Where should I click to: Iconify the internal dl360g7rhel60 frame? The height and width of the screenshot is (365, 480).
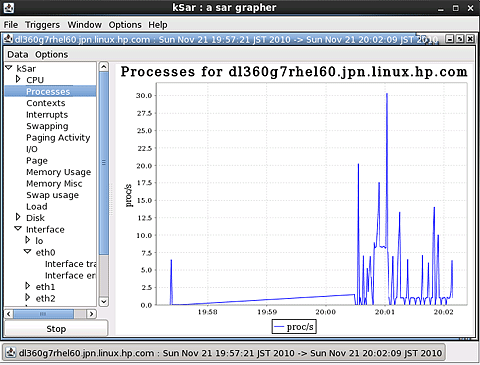coord(450,39)
